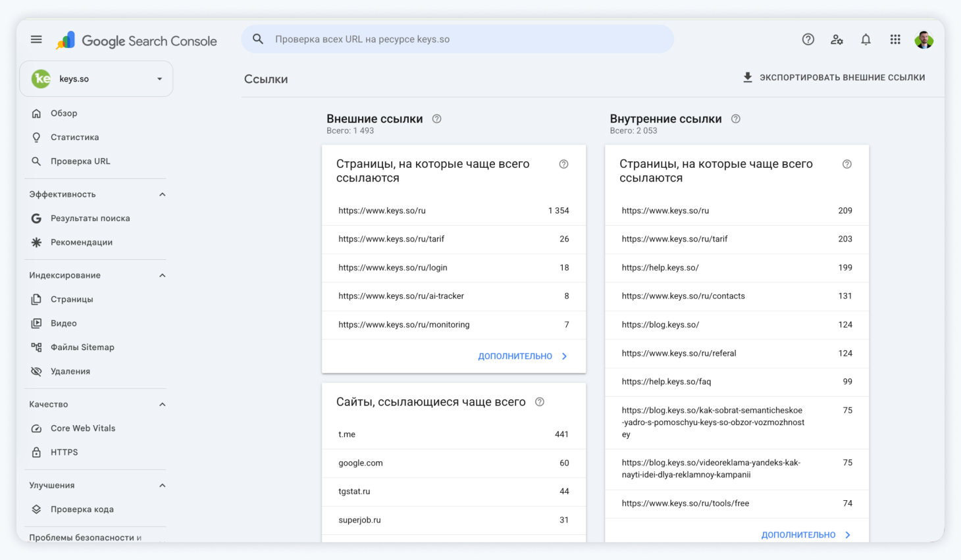Expand external links ДОПОЛНИТЕЛЬНО chevron
Screen dimensions: 961x560
[565, 357]
